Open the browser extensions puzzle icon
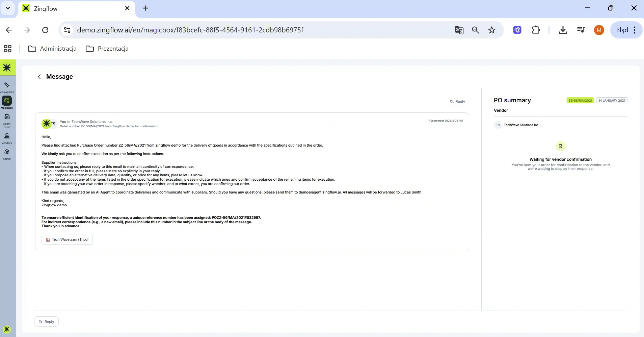 pos(536,30)
